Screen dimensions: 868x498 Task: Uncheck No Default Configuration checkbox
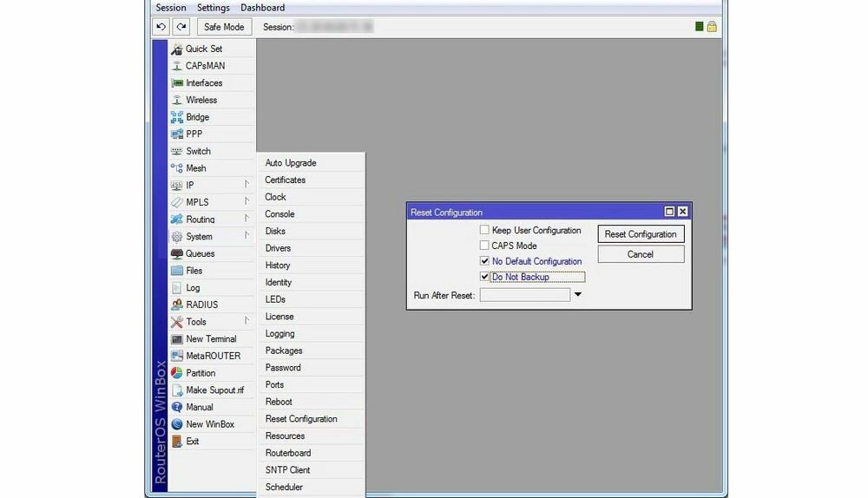484,260
